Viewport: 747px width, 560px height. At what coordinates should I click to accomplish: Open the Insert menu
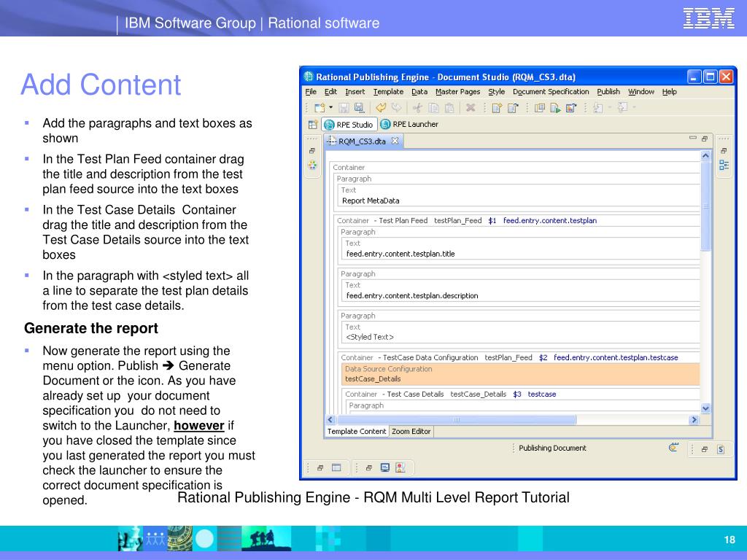355,92
